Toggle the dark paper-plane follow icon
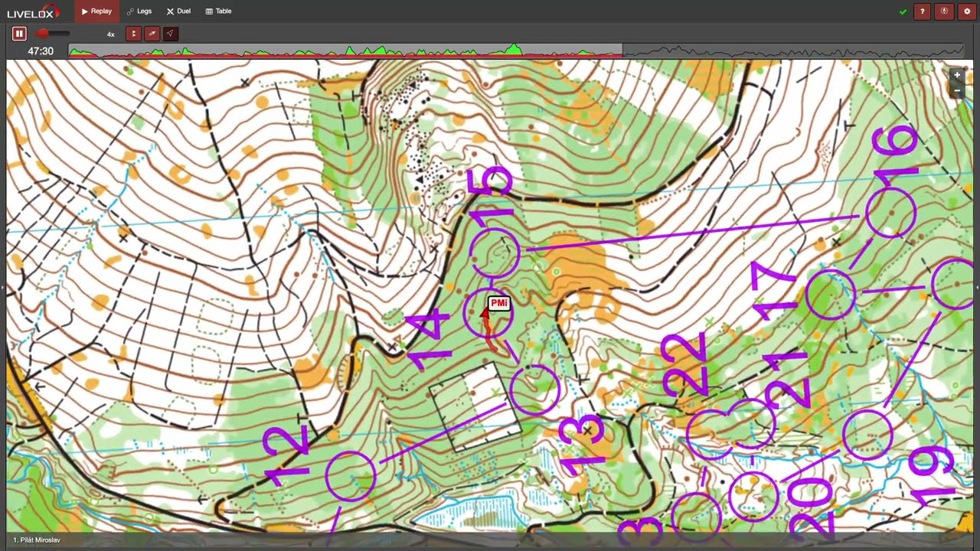The height and width of the screenshot is (551, 980). pos(171,34)
